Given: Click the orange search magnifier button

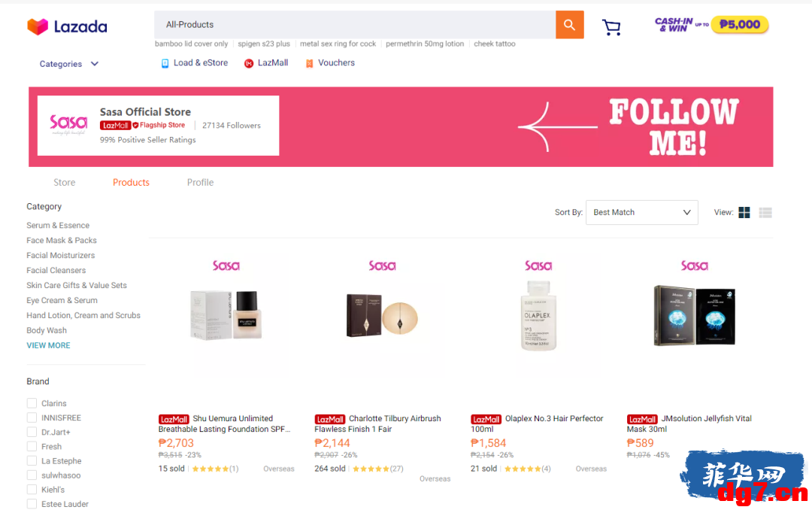Looking at the screenshot, I should coord(570,24).
